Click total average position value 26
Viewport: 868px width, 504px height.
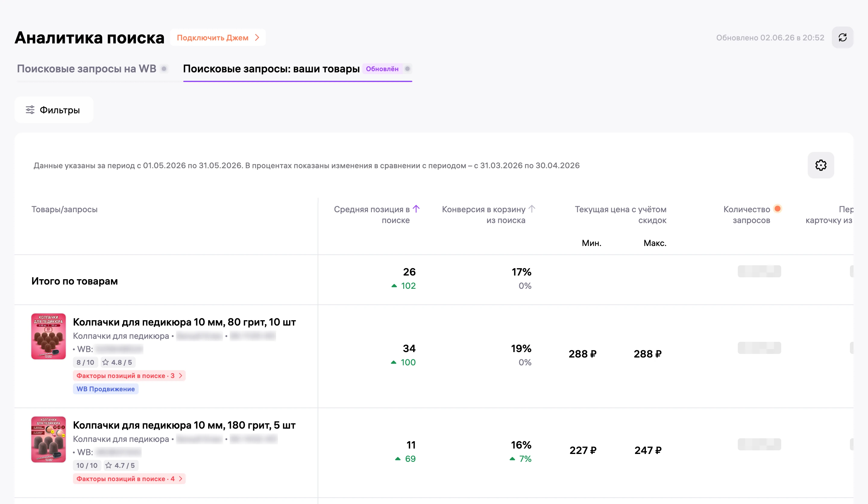pyautogui.click(x=409, y=272)
